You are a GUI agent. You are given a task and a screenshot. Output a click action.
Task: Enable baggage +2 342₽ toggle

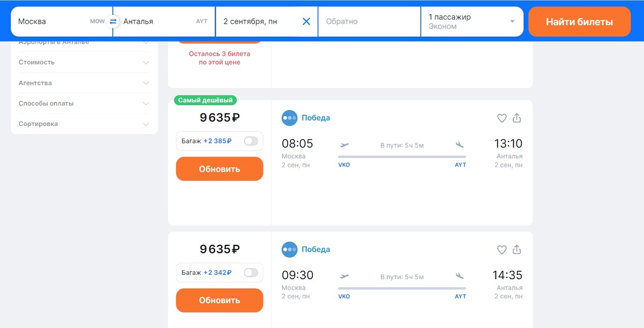(251, 272)
